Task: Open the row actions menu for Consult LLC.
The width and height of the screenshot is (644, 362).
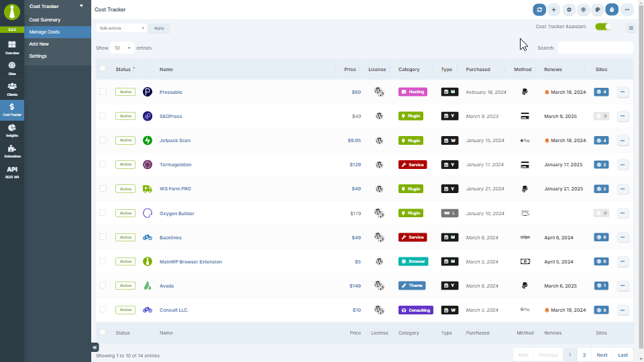Action: (623, 310)
